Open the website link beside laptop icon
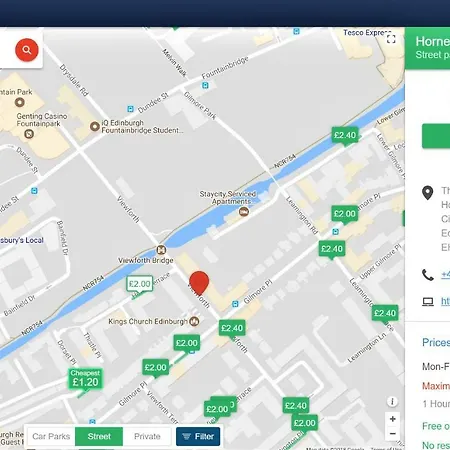Image resolution: width=450 pixels, height=450 pixels. point(446,301)
